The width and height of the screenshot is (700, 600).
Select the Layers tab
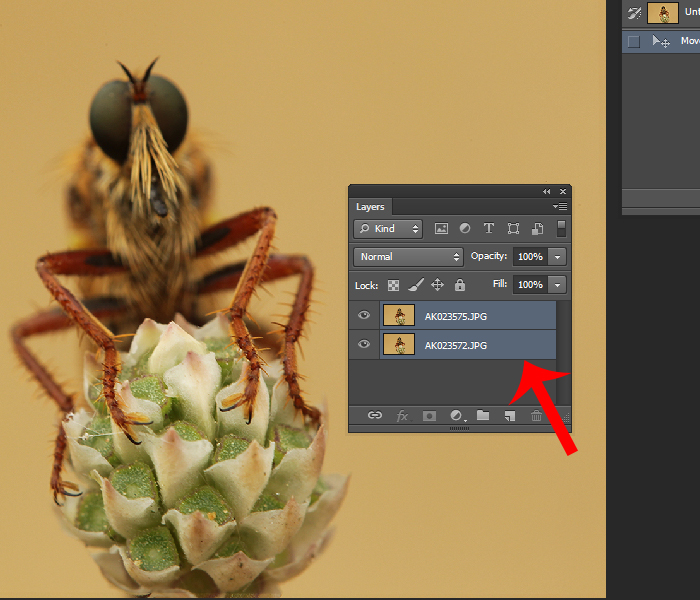pos(370,207)
